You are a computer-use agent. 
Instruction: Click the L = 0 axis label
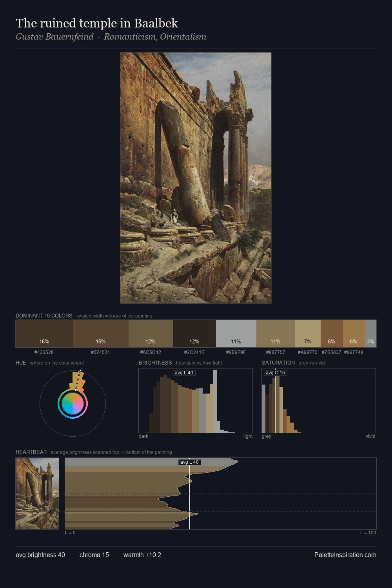70,533
